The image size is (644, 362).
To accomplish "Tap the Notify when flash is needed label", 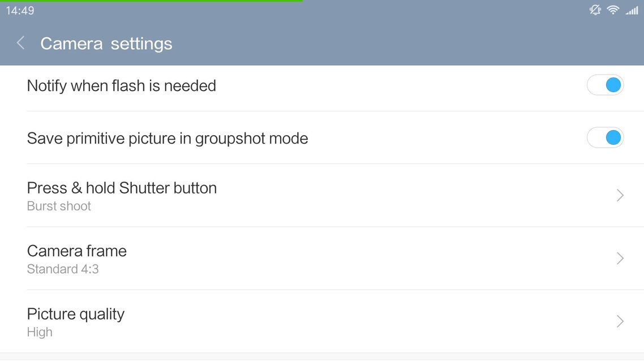I will (x=122, y=86).
